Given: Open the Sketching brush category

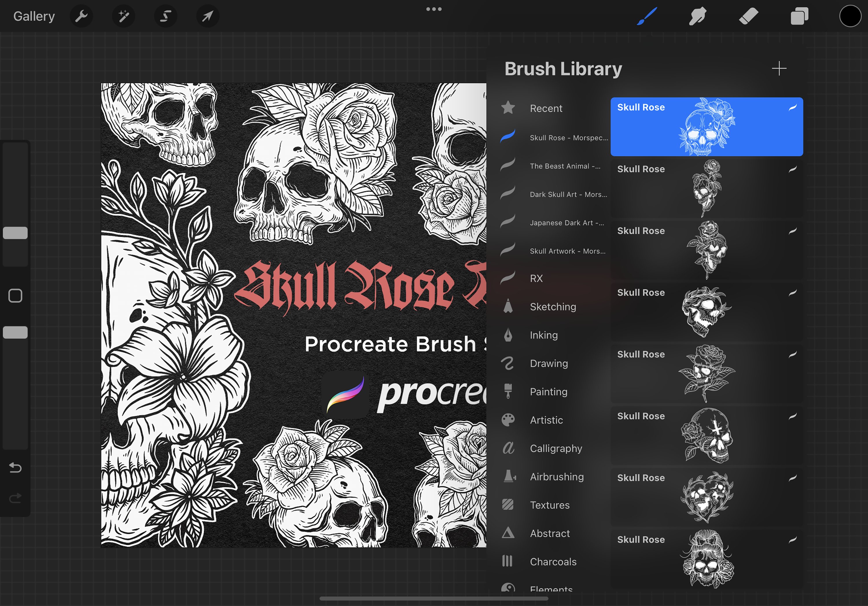Looking at the screenshot, I should click(x=553, y=307).
